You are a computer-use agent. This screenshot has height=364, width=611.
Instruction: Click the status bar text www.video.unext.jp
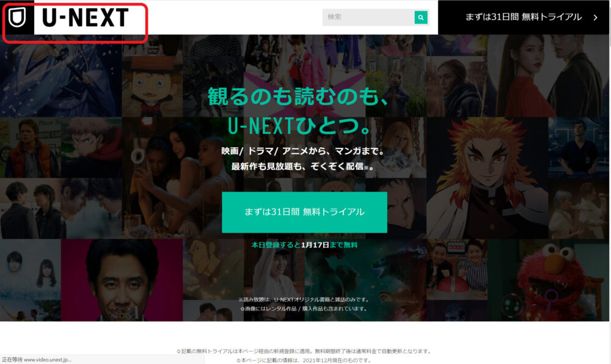coord(48,360)
